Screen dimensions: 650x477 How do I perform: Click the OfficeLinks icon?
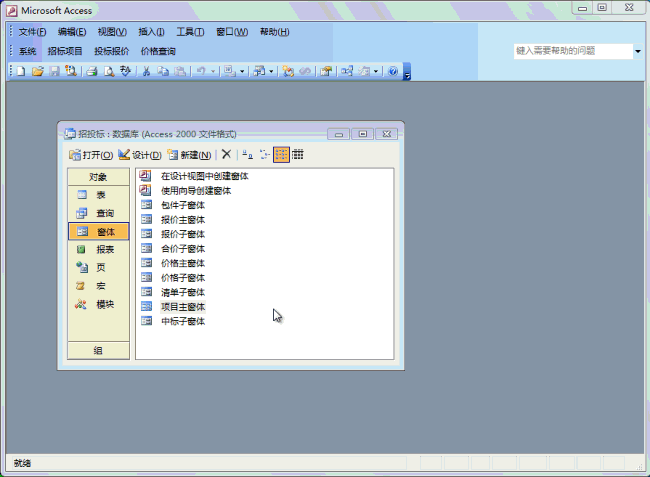[229, 71]
